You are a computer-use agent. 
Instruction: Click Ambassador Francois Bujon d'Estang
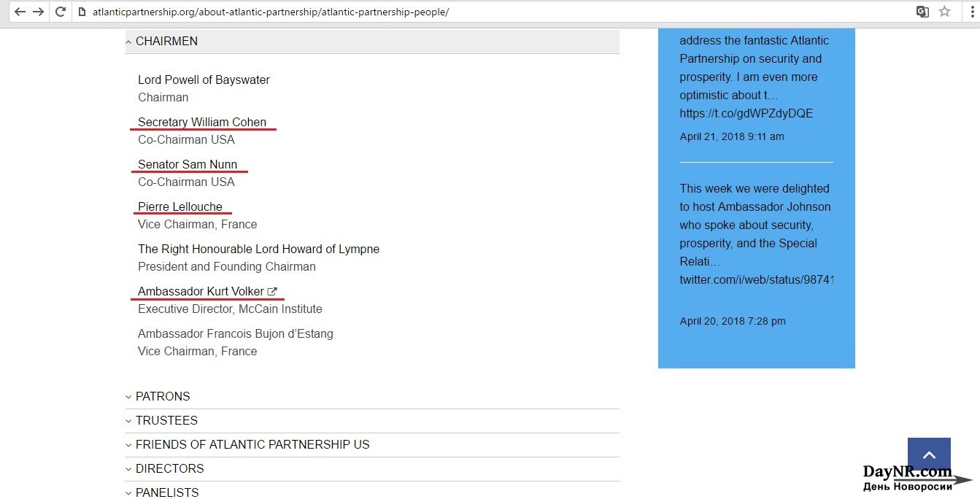(236, 333)
